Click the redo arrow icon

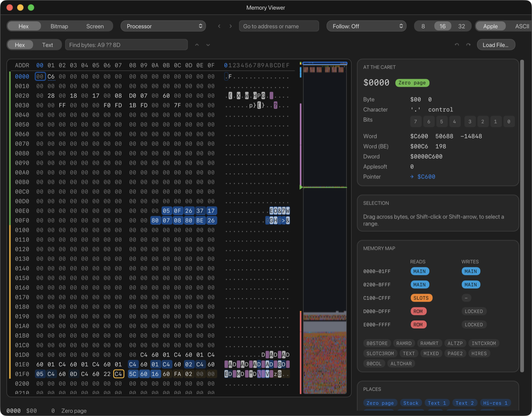(x=468, y=45)
